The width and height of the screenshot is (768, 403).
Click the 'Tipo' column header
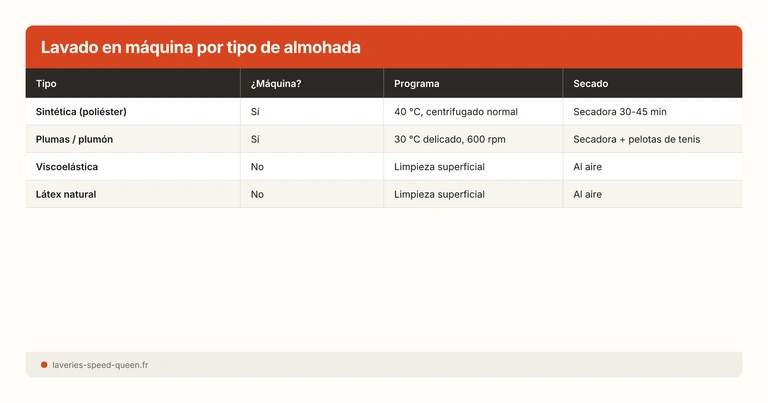click(47, 84)
